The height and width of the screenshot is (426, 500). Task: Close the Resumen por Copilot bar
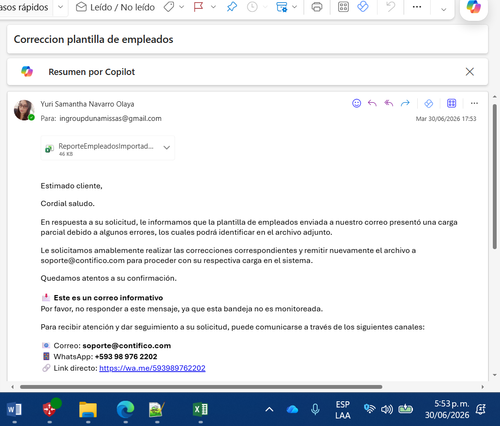click(470, 71)
